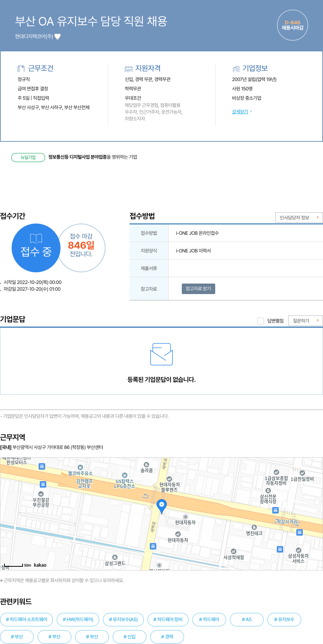Click the 제출서류 row label
Image resolution: width=323 pixels, height=644 pixels.
click(x=149, y=268)
